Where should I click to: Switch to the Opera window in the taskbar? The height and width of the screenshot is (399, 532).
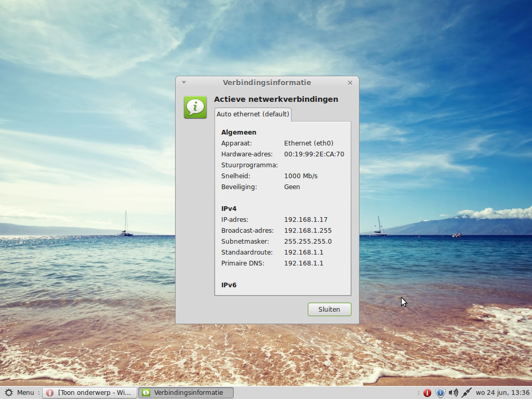(89, 393)
